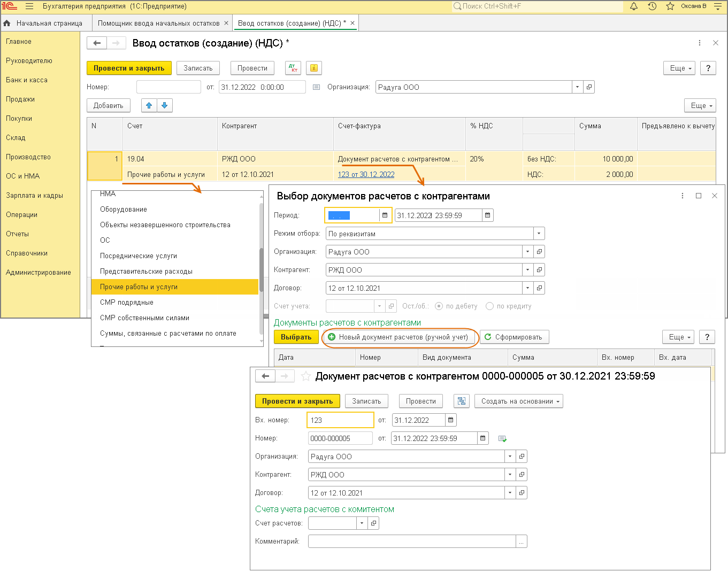
Task: Close Помощник ввода начальных остатков tab
Action: [x=226, y=23]
